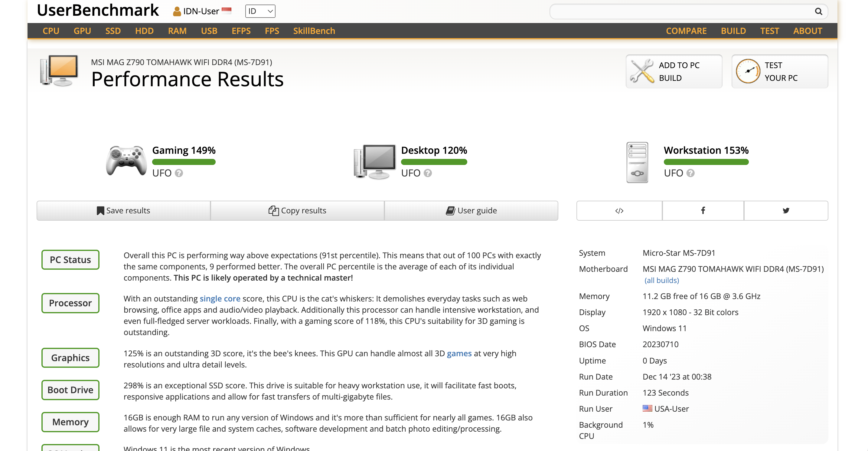Click the Desktop UFO help question mark

point(428,173)
